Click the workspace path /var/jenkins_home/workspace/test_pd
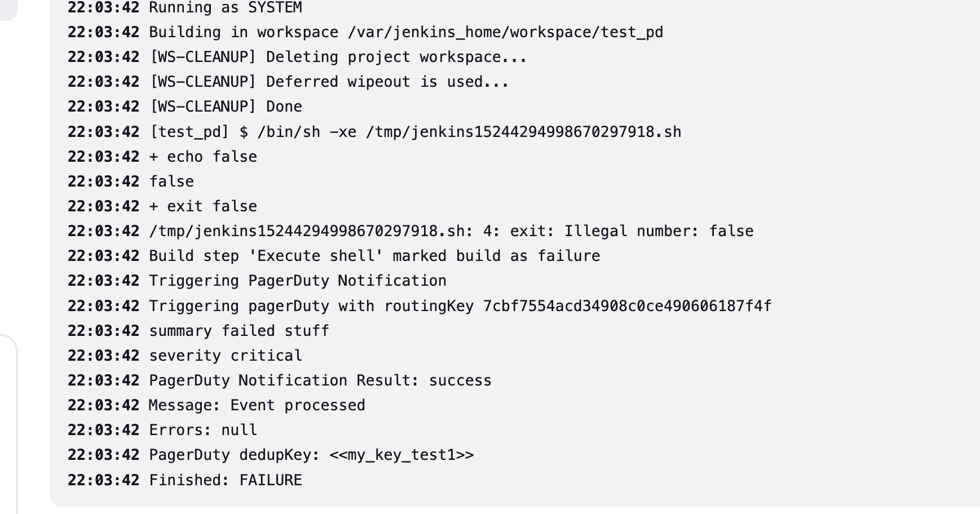 505,33
